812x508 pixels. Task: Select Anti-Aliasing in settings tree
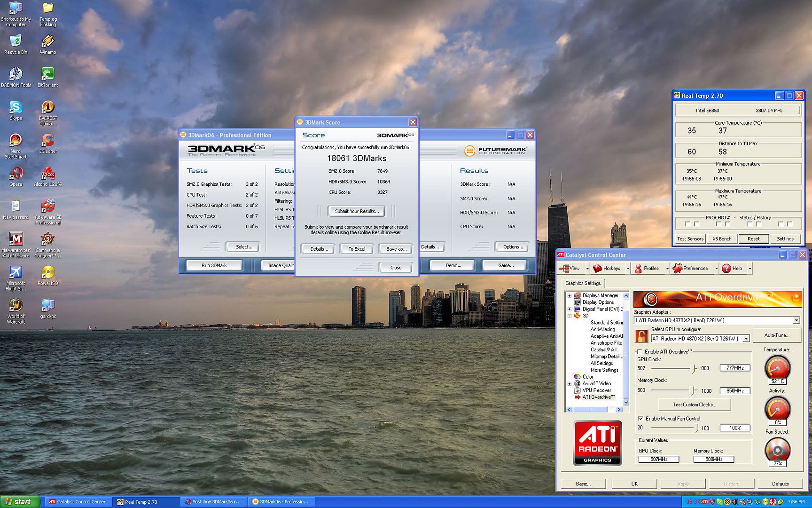[x=602, y=329]
